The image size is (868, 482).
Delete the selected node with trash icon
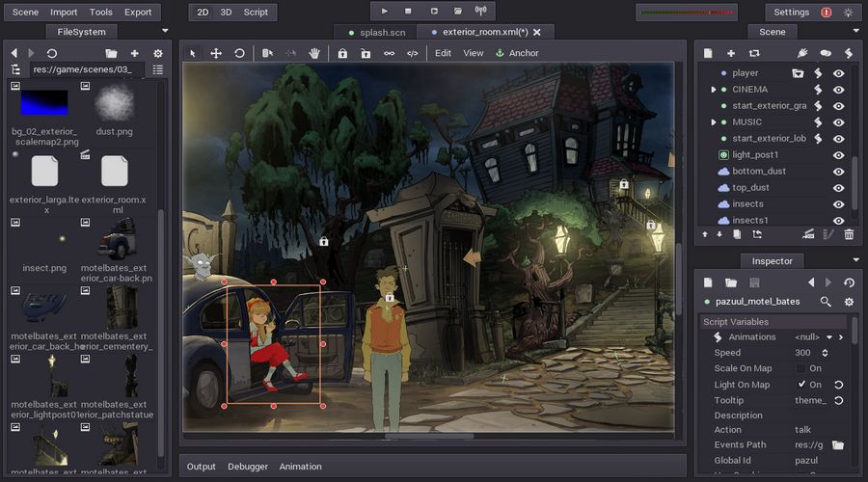tap(849, 234)
